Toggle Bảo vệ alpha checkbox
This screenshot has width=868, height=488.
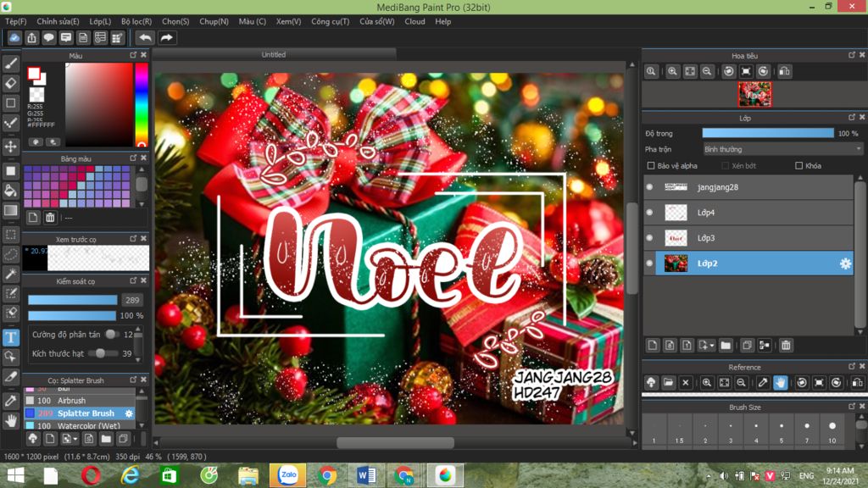pyautogui.click(x=651, y=165)
